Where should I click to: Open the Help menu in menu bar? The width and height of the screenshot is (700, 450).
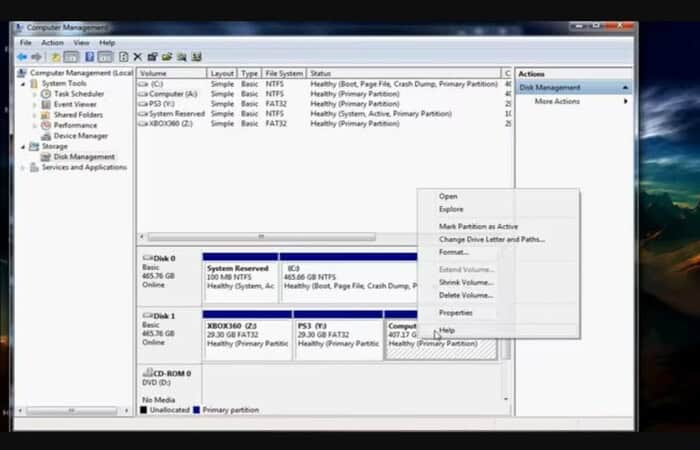click(107, 43)
